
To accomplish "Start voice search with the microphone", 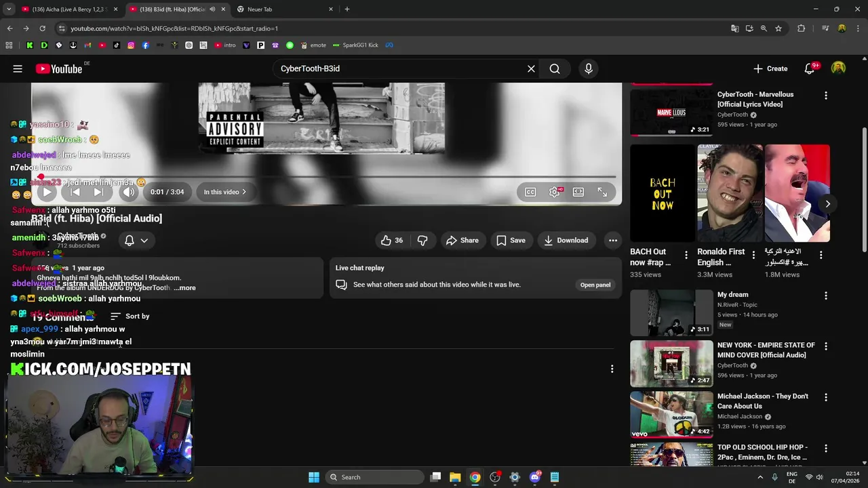I will (588, 68).
